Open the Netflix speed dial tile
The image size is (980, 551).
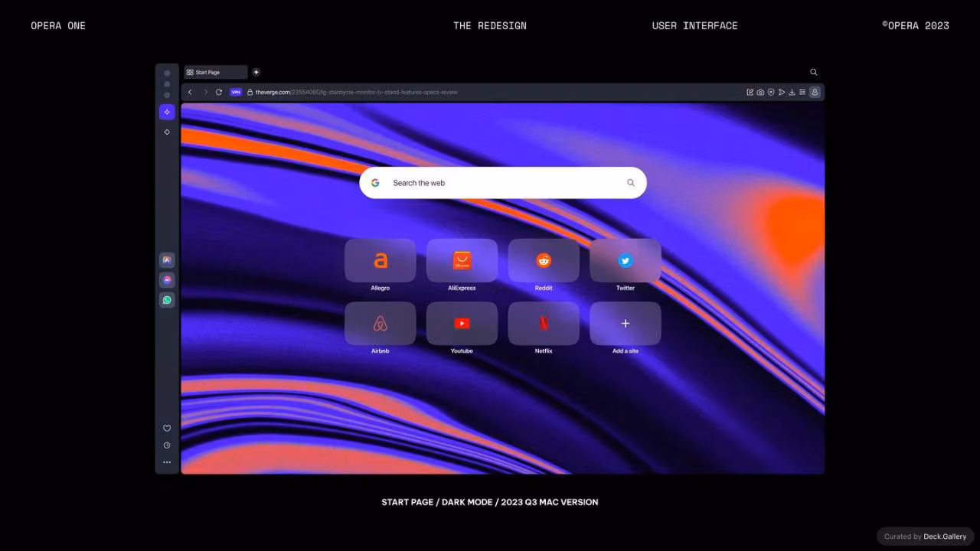coord(544,324)
